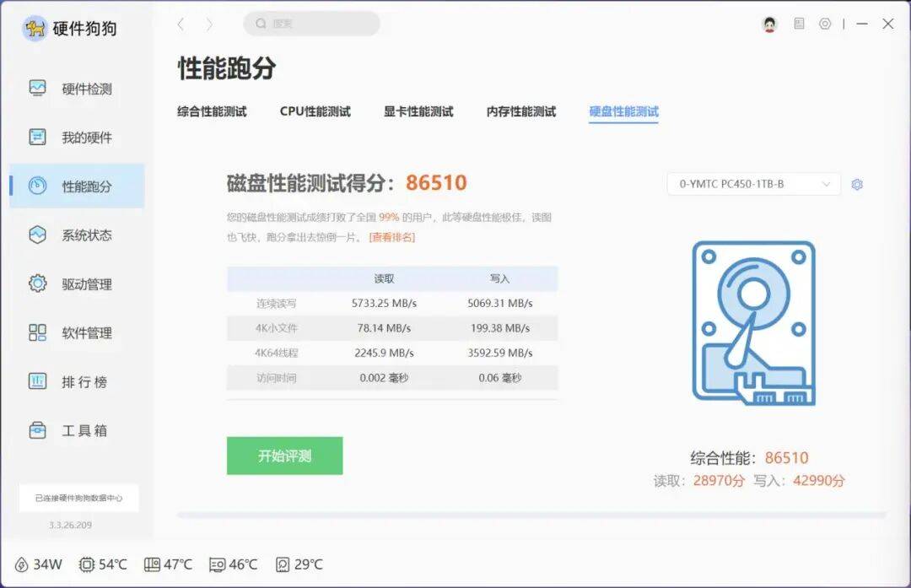The image size is (911, 588).
Task: Open 工具箱 toolbox icon
Action: click(37, 430)
